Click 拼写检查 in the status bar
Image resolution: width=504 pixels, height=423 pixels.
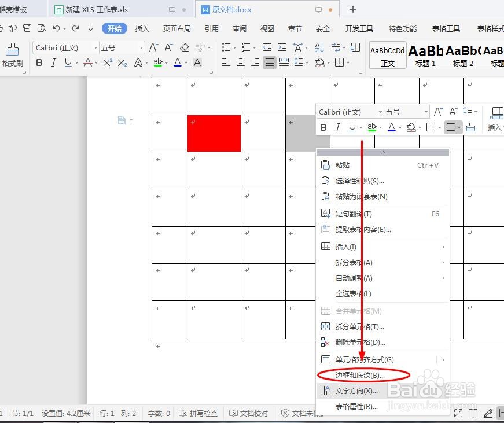click(198, 413)
